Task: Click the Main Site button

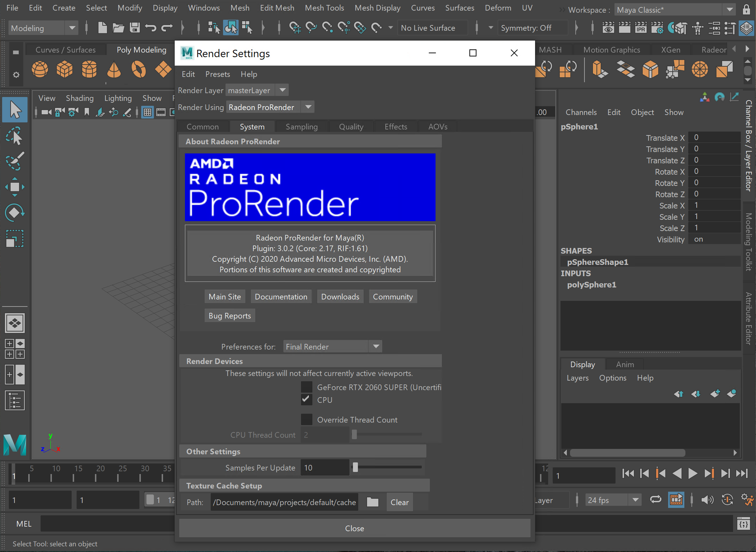Action: (224, 297)
